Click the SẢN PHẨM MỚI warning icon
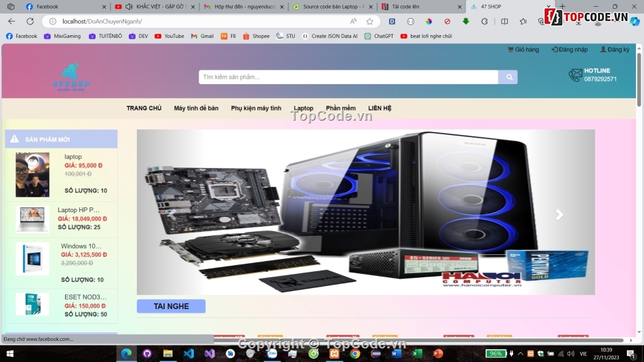Image resolution: width=644 pixels, height=362 pixels. click(x=14, y=139)
